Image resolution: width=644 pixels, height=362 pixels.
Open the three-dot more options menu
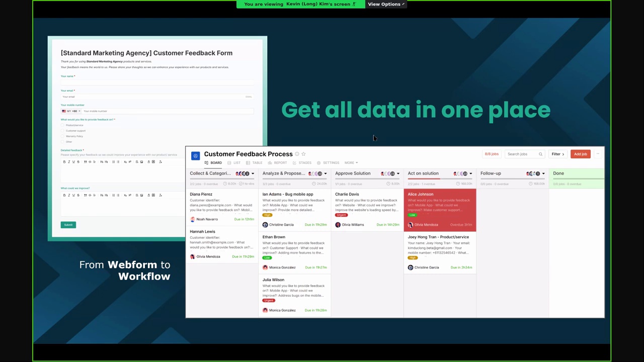(598, 154)
